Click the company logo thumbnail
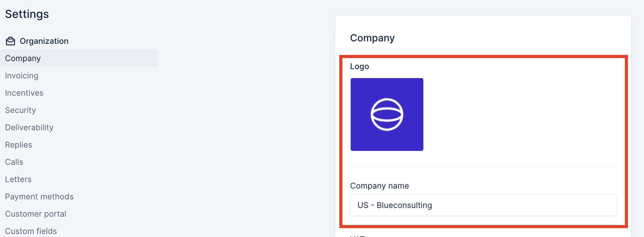This screenshot has height=237, width=644. (x=387, y=114)
